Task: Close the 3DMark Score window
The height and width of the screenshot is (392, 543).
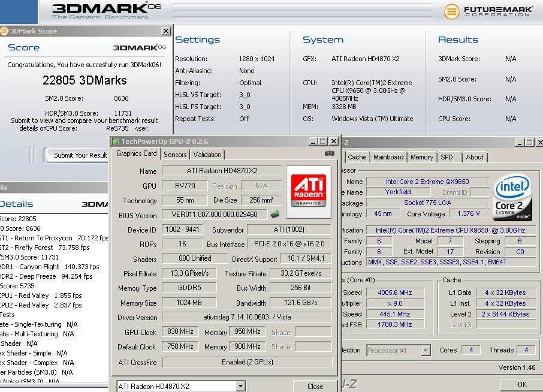Action: (x=166, y=31)
